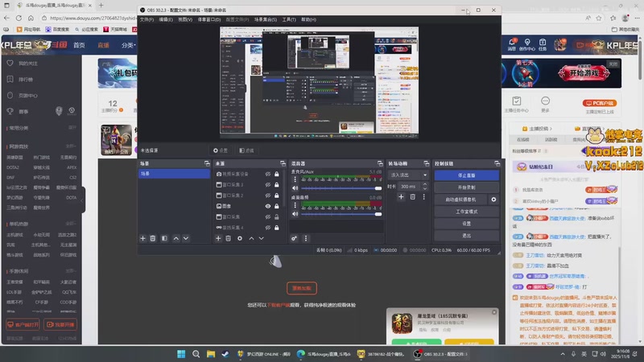Open the 工具(T) menu in OBS

tap(289, 19)
